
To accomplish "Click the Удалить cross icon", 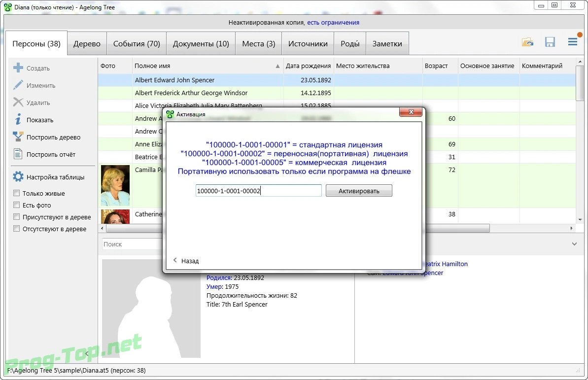I will point(18,103).
